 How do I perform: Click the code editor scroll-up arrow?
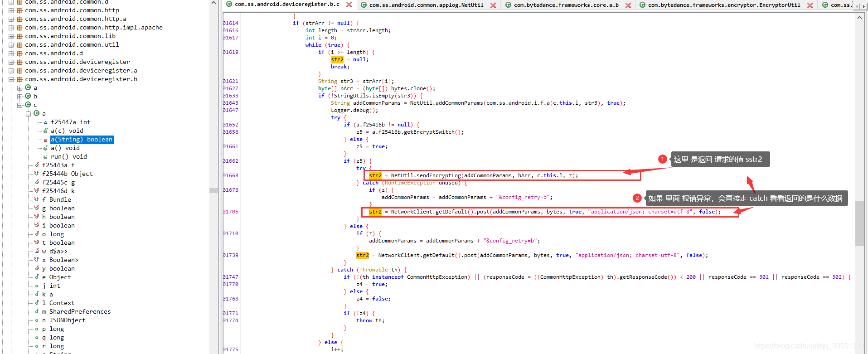tap(859, 18)
